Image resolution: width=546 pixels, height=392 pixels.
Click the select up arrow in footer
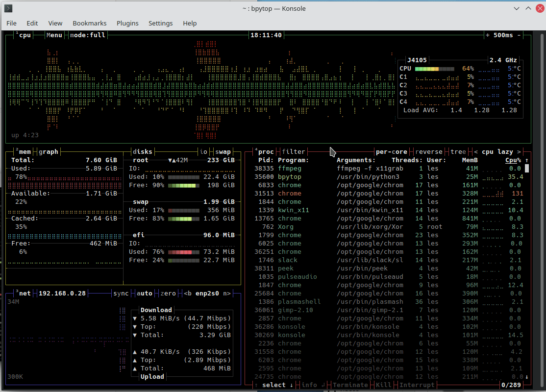click(x=256, y=385)
